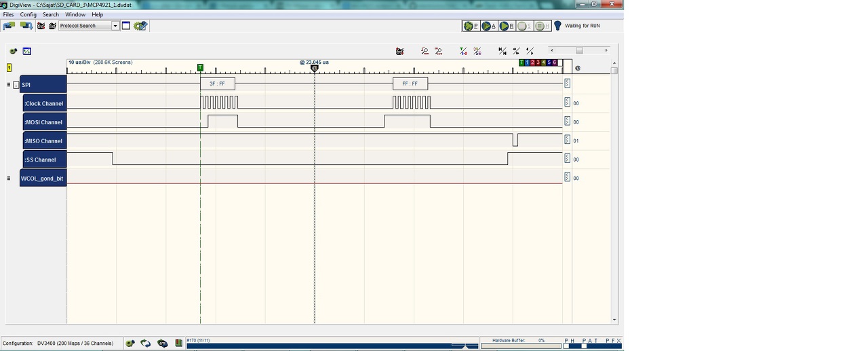
Task: Open the Help menu
Action: [x=98, y=14]
